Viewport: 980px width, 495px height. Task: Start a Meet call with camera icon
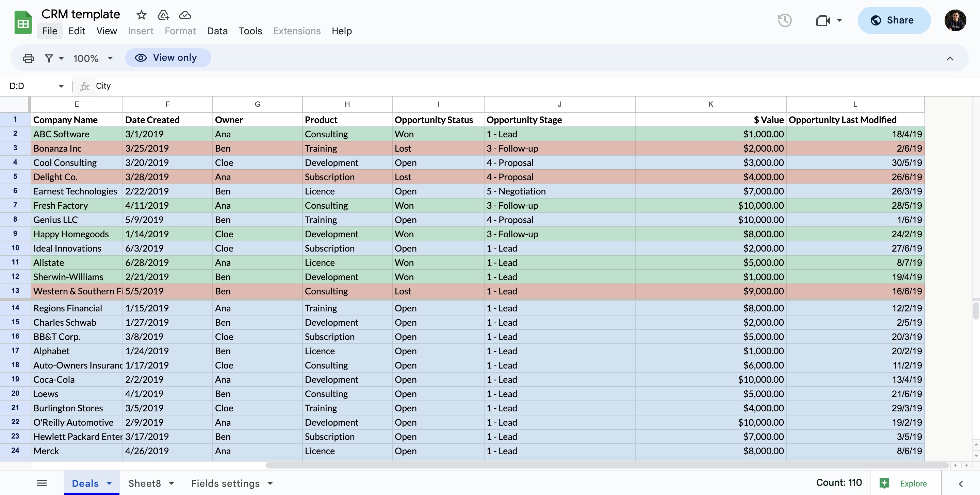[x=823, y=20]
